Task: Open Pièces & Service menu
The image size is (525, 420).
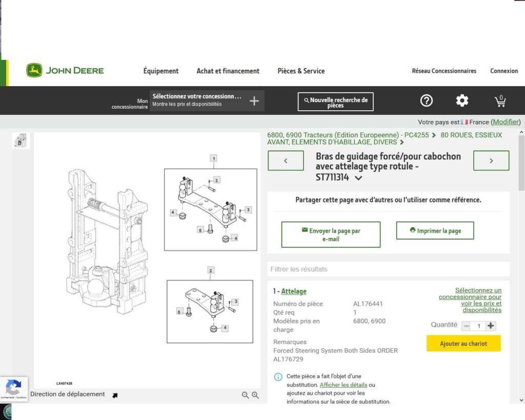Action: [x=301, y=71]
